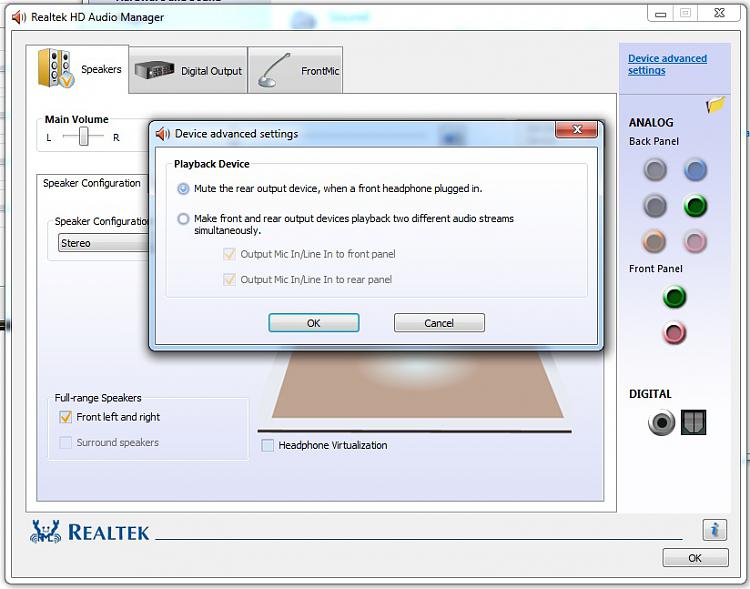Click the grey back panel jack top-left
This screenshot has height=589, width=750.
655,170
